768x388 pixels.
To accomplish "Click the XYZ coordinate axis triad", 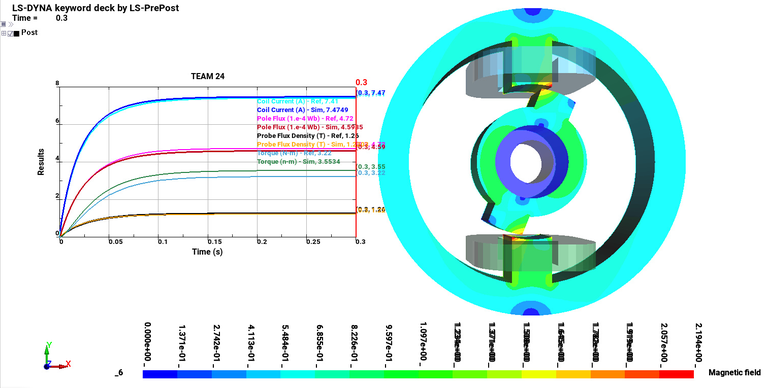I will tap(56, 356).
